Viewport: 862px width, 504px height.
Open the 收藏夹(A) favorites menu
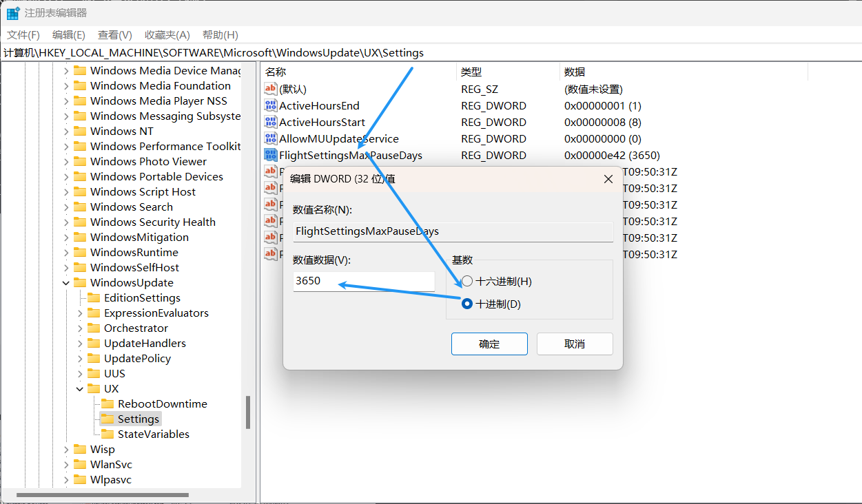pyautogui.click(x=167, y=35)
